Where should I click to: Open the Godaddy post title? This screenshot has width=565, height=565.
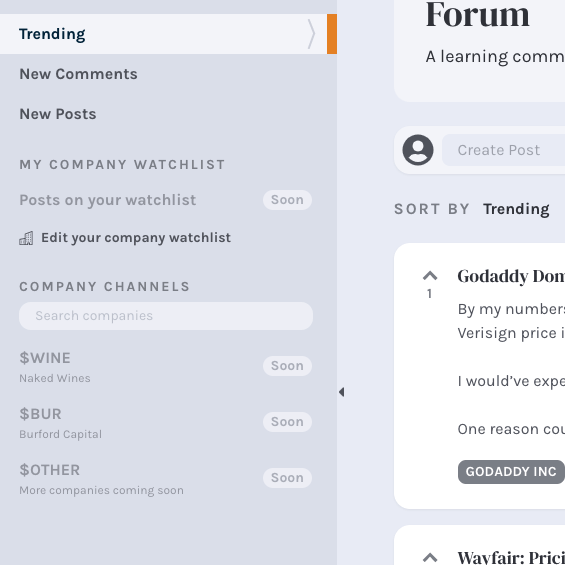(x=511, y=276)
